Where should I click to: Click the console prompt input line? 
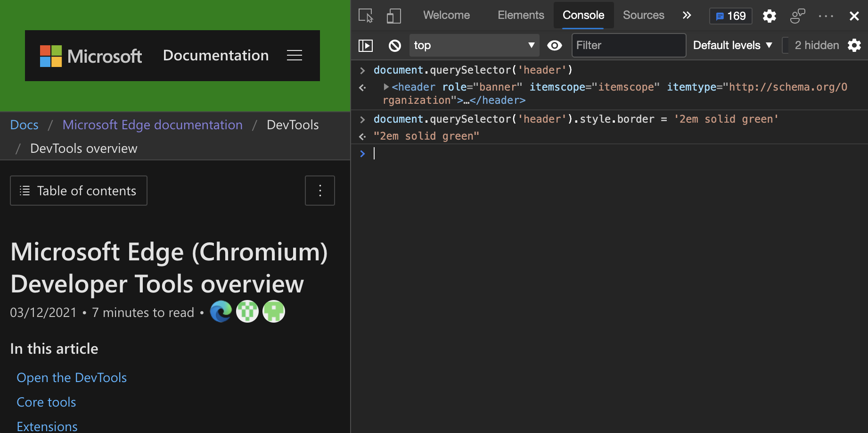click(617, 153)
